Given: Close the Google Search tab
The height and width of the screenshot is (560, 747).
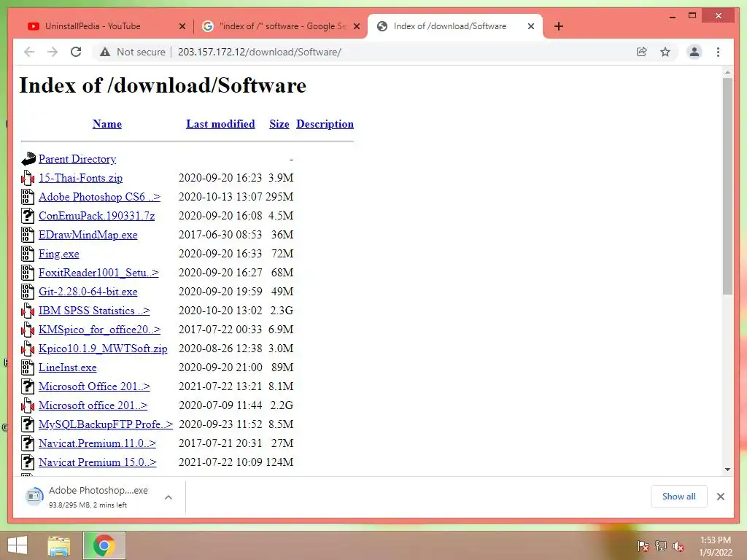Looking at the screenshot, I should pos(356,26).
